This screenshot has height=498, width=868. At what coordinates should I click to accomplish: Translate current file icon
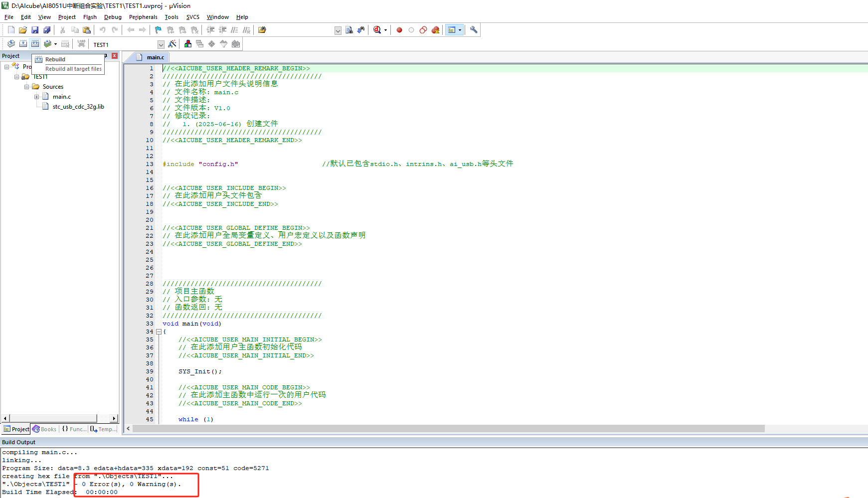[11, 44]
